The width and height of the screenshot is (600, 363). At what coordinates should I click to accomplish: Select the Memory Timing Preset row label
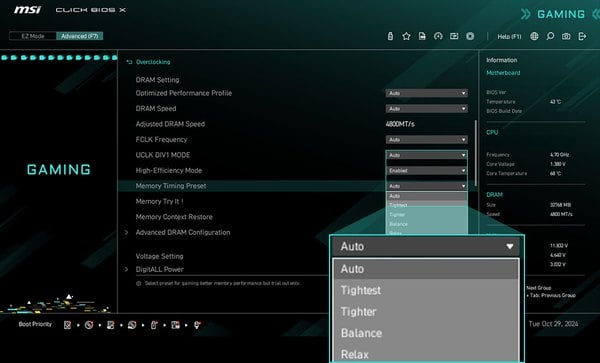[171, 186]
